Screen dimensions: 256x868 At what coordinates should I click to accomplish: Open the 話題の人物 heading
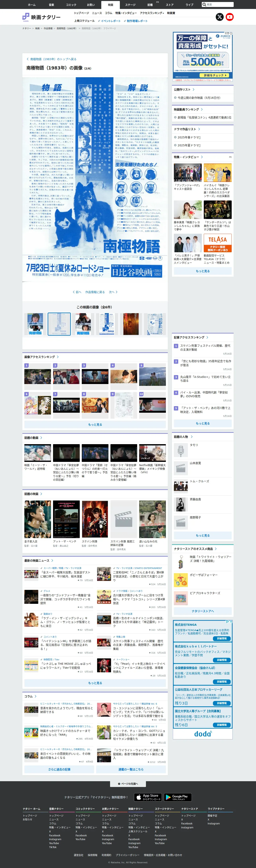[x=183, y=436]
